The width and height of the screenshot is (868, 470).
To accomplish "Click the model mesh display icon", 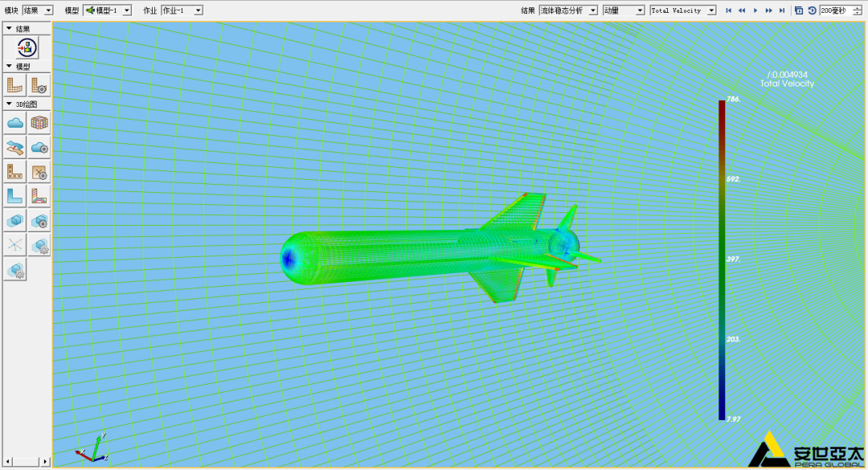I will tap(15, 85).
